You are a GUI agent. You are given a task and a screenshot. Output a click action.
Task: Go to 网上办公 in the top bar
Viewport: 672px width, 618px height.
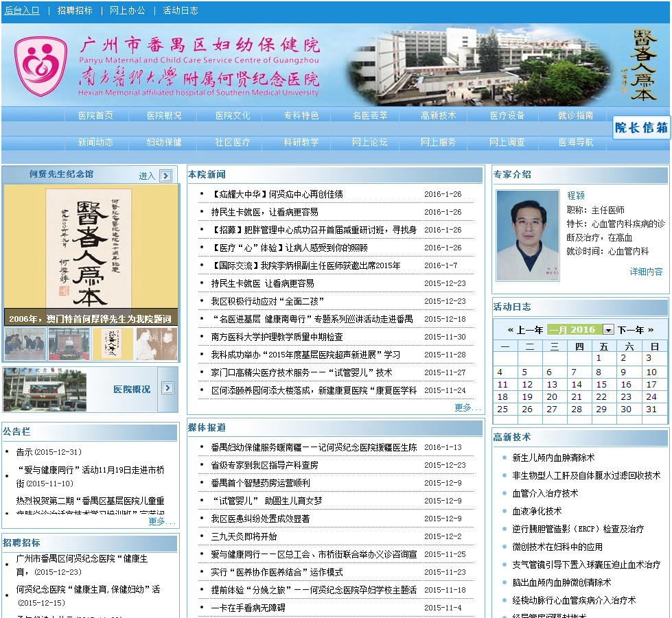pos(127,11)
